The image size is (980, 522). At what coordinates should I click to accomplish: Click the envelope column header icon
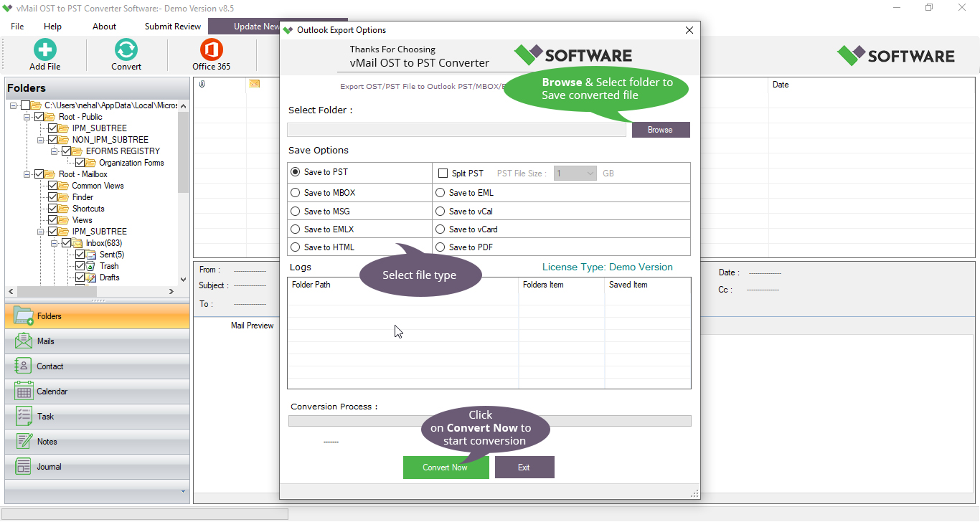[x=254, y=85]
